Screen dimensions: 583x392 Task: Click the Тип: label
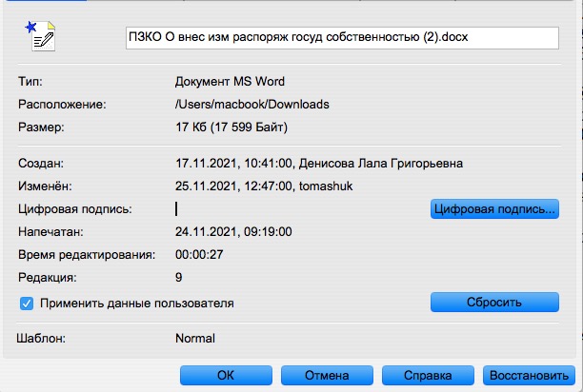30,81
